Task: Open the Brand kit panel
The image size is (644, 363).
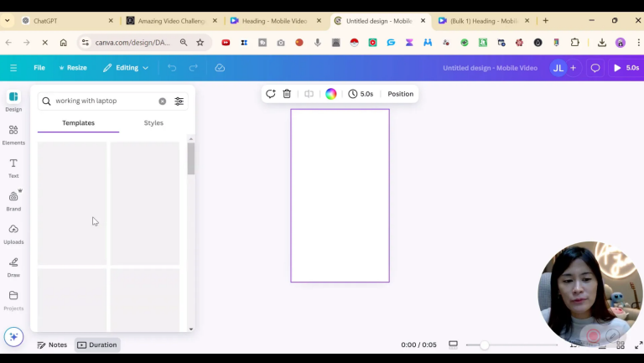Action: pos(13,200)
